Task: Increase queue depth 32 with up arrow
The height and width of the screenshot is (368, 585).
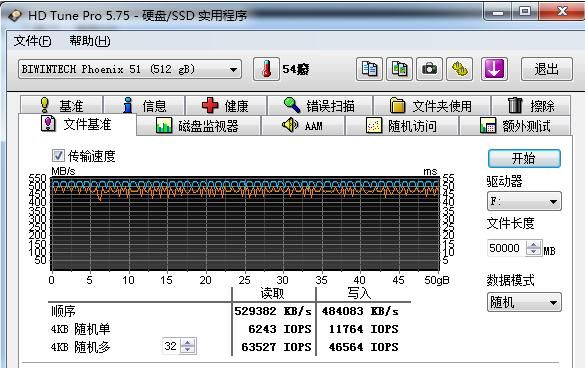Action: (187, 342)
